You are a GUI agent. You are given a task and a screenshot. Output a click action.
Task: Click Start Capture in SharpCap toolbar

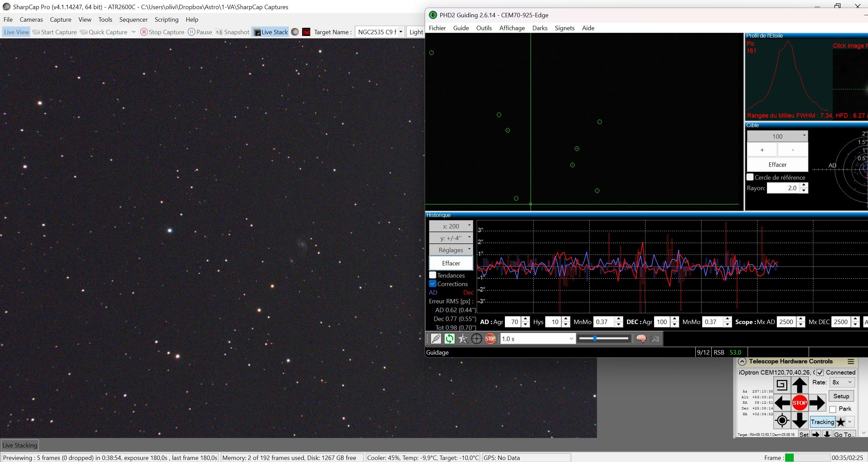[x=54, y=32]
